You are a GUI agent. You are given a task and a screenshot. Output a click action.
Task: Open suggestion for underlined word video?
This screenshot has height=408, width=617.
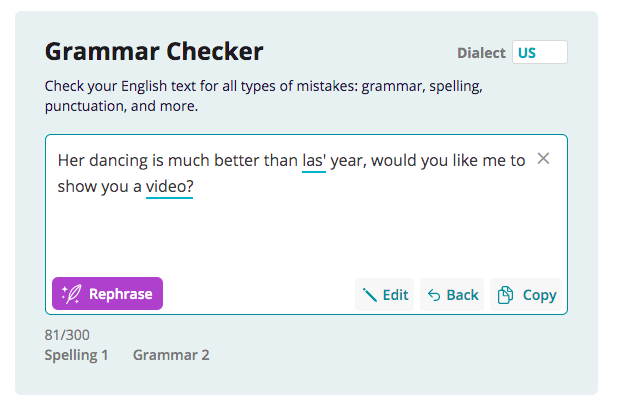[x=169, y=187]
